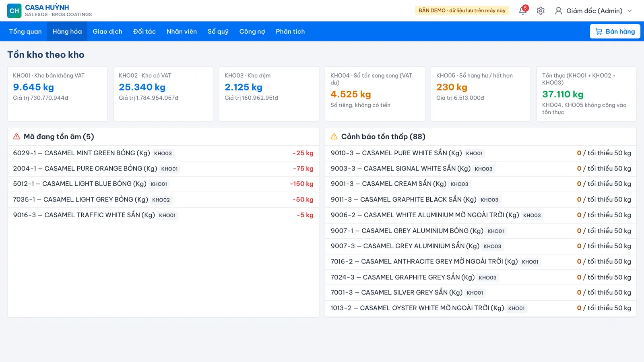Open the Công nợ menu
Viewport: 644px width, 362px height.
252,31
